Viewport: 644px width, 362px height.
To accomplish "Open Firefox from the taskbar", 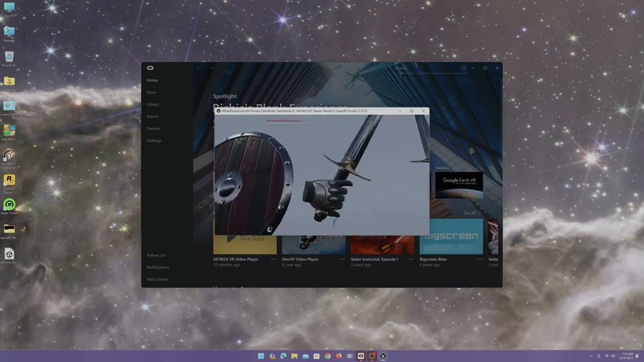I will coord(339,356).
